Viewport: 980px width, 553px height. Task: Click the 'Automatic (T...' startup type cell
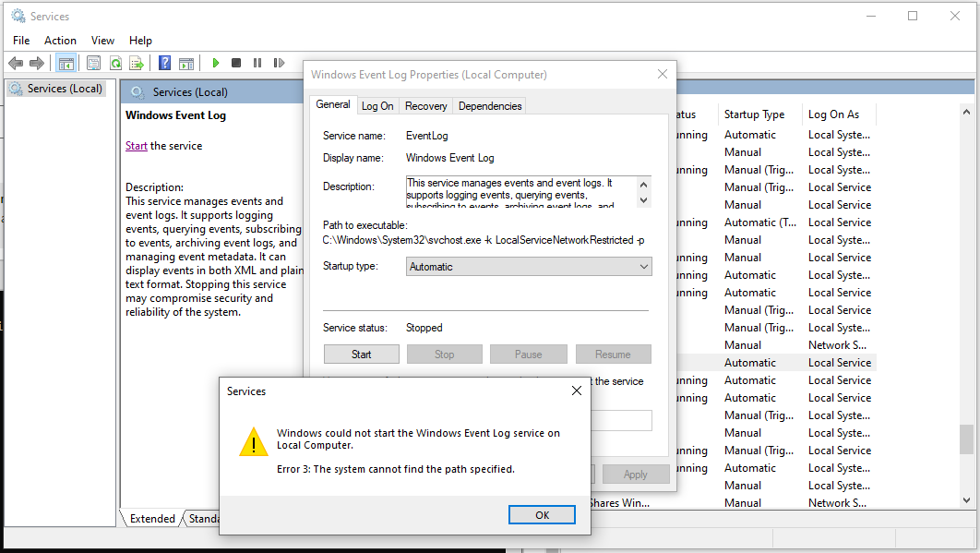tap(760, 222)
